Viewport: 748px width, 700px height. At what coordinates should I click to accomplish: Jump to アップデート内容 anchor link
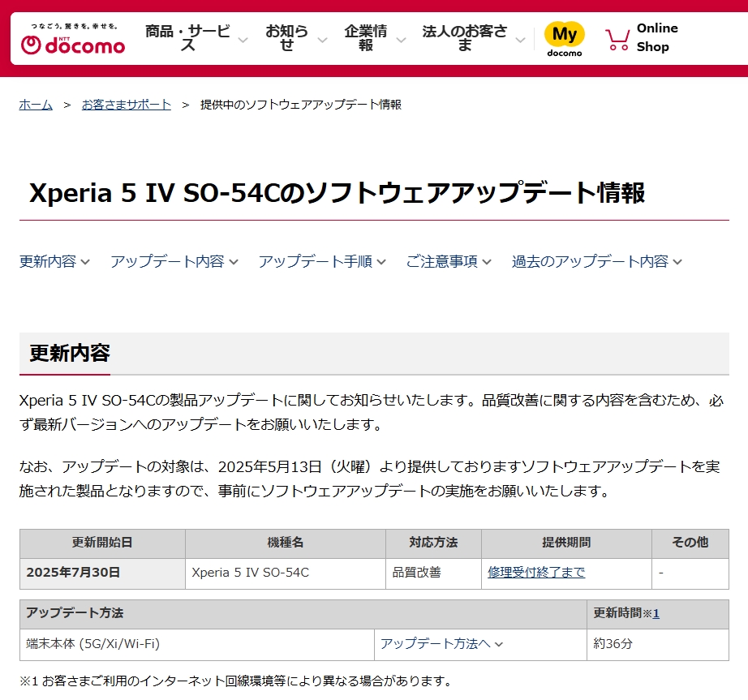pos(167,261)
